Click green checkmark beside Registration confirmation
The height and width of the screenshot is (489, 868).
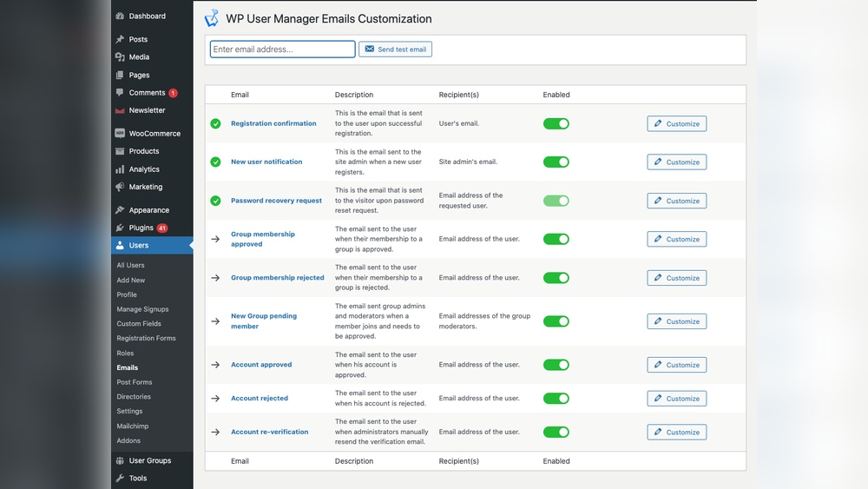click(215, 123)
